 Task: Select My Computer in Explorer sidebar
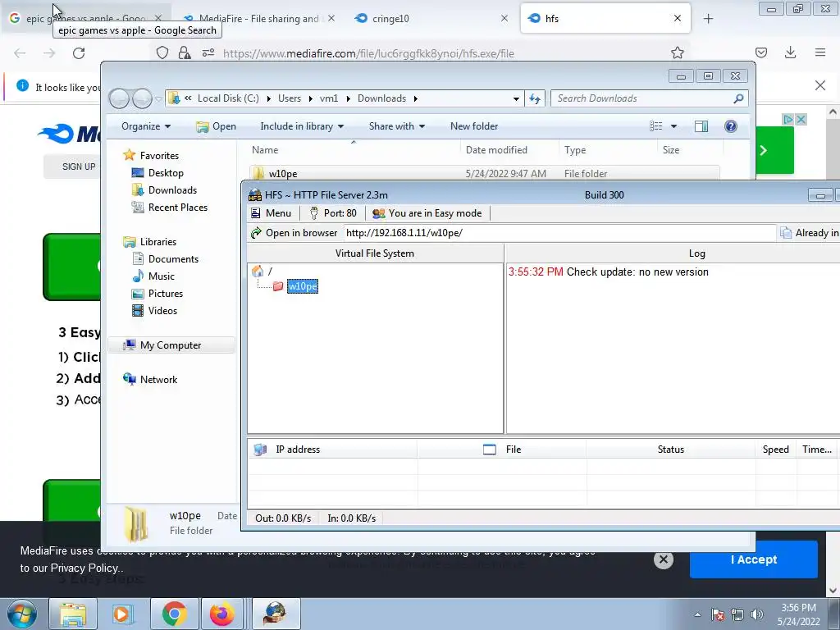[x=171, y=345]
